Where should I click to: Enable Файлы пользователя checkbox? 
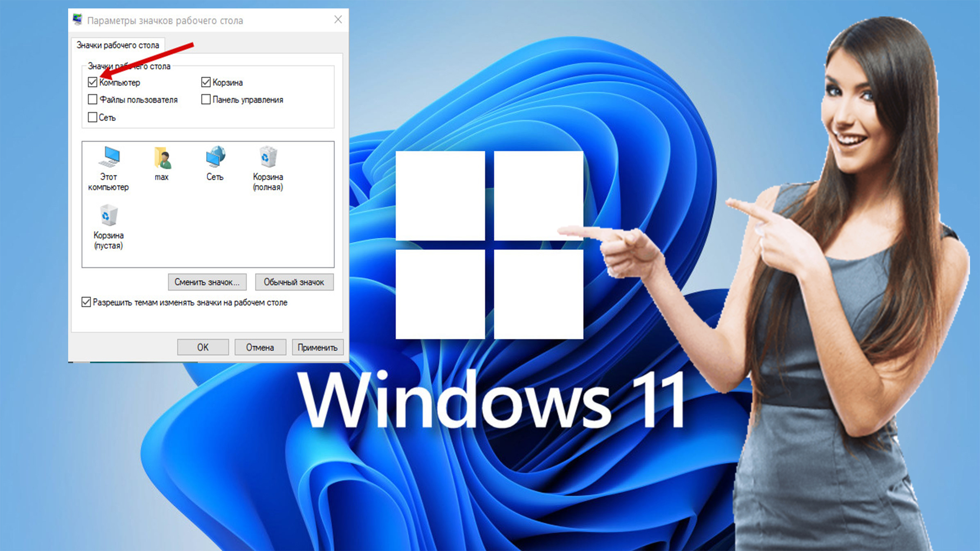92,99
